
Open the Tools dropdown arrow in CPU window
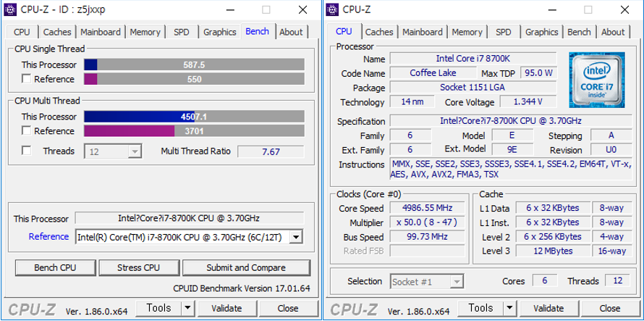pos(509,308)
